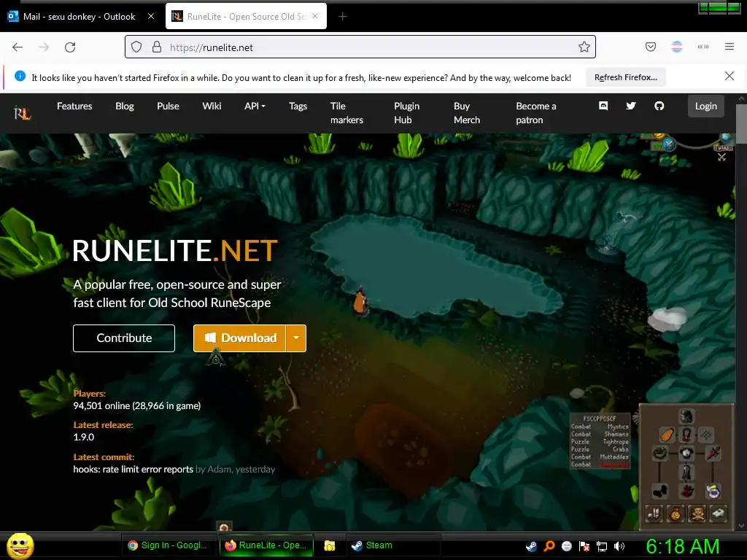The height and width of the screenshot is (560, 747).
Task: Dismiss the Firefox refresh notification bar
Action: pyautogui.click(x=729, y=76)
